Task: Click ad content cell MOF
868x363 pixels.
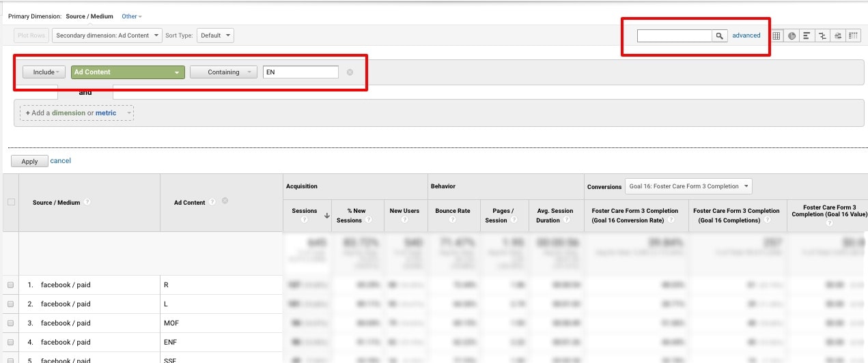Action: pos(171,323)
